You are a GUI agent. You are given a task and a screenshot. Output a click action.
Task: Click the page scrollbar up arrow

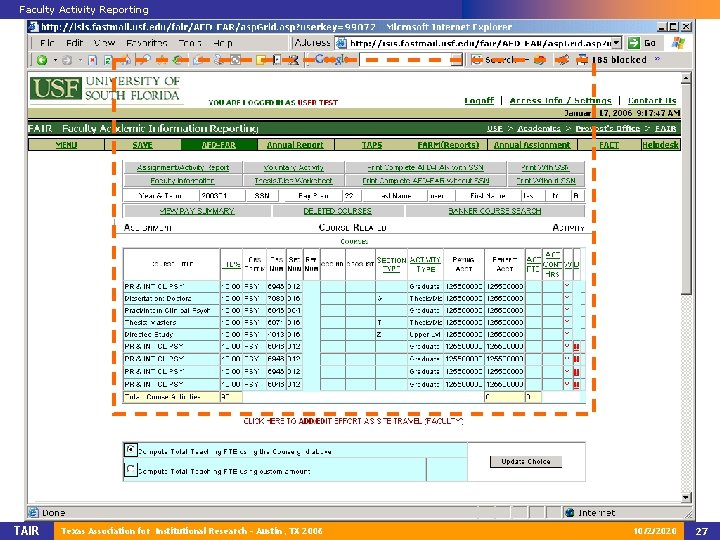pos(686,78)
